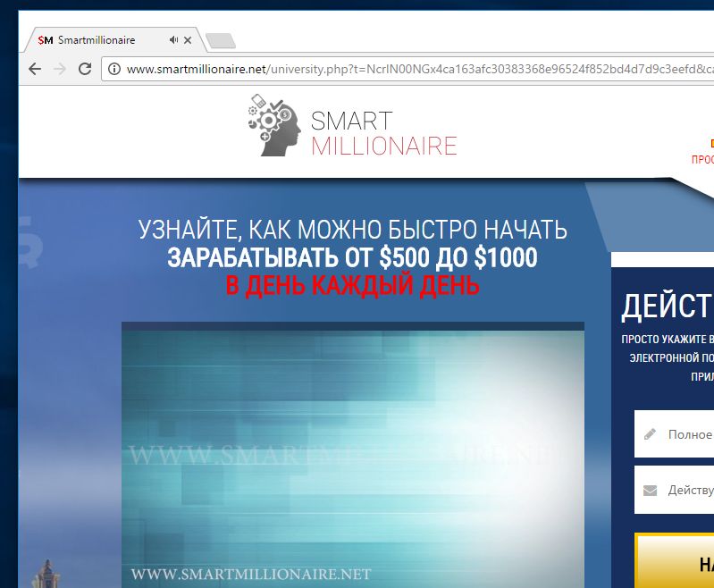Image resolution: width=714 pixels, height=588 pixels.
Task: Click the Полное name input field
Action: (x=675, y=434)
